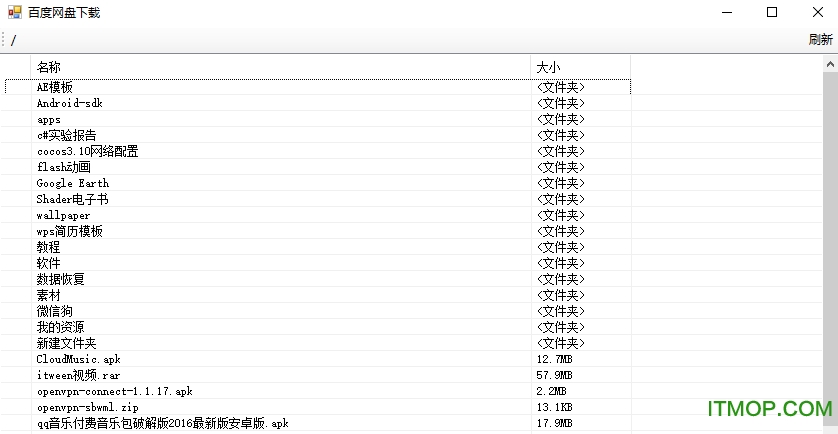Click <文件夹> size cell for wallpaper
The height and width of the screenshot is (434, 838).
(561, 215)
